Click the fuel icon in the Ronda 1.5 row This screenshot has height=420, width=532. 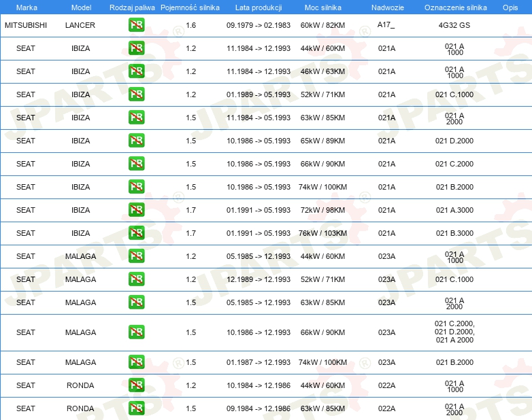(x=136, y=408)
